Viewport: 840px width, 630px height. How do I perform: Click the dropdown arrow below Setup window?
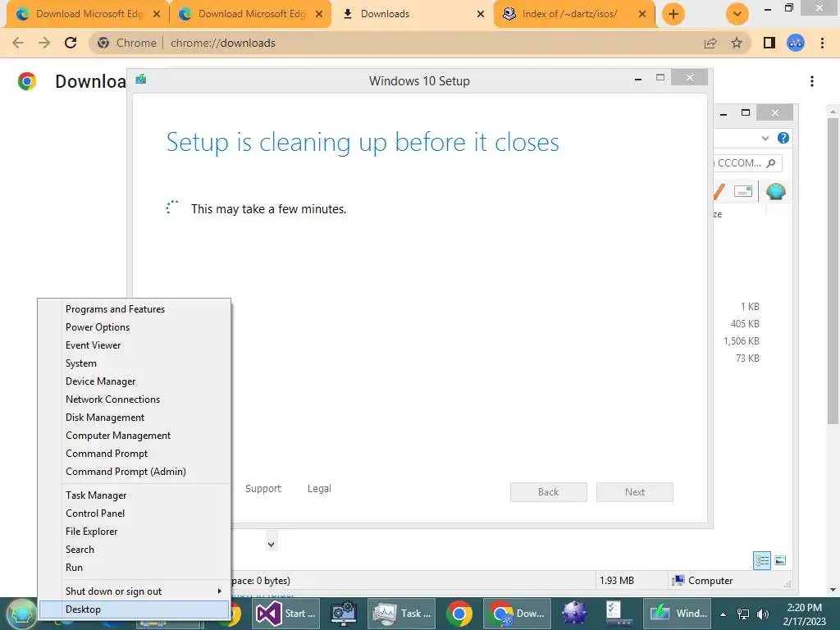click(271, 545)
